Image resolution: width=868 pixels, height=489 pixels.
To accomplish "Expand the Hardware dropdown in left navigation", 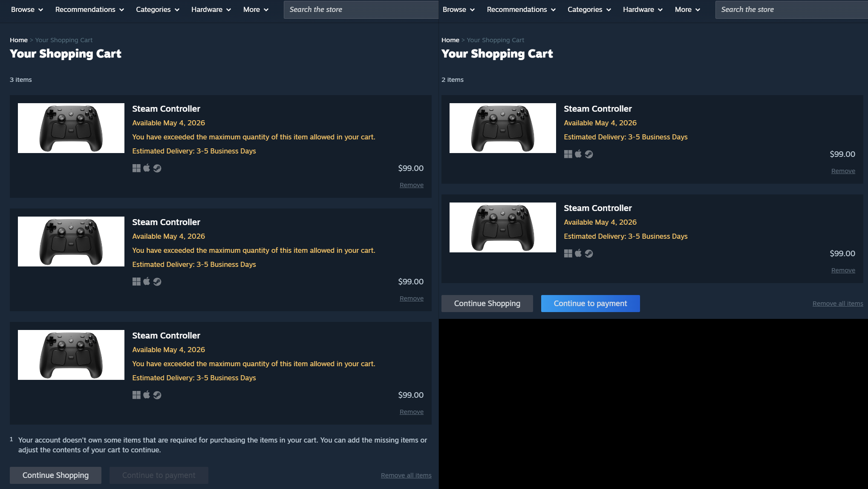I will coord(211,9).
